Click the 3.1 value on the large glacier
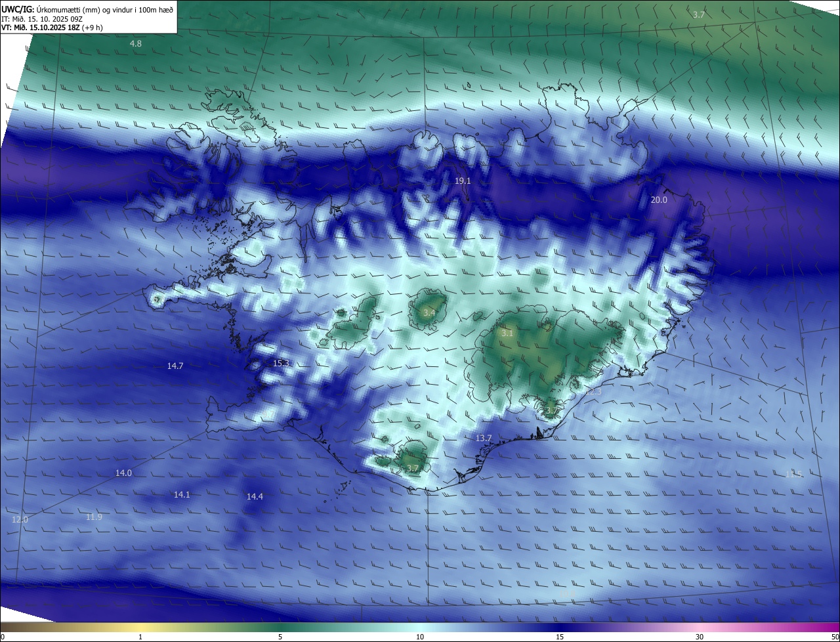This screenshot has height=642, width=840. [507, 333]
